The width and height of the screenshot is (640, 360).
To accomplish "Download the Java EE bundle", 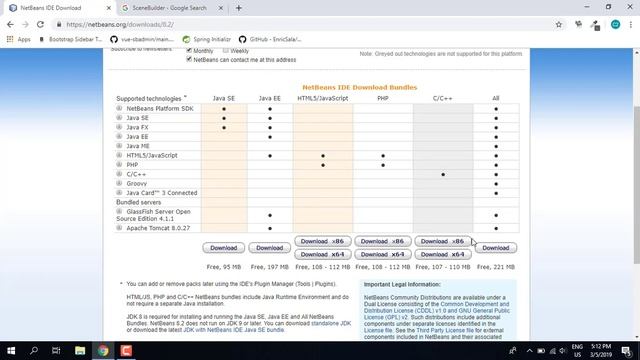I will (x=270, y=248).
